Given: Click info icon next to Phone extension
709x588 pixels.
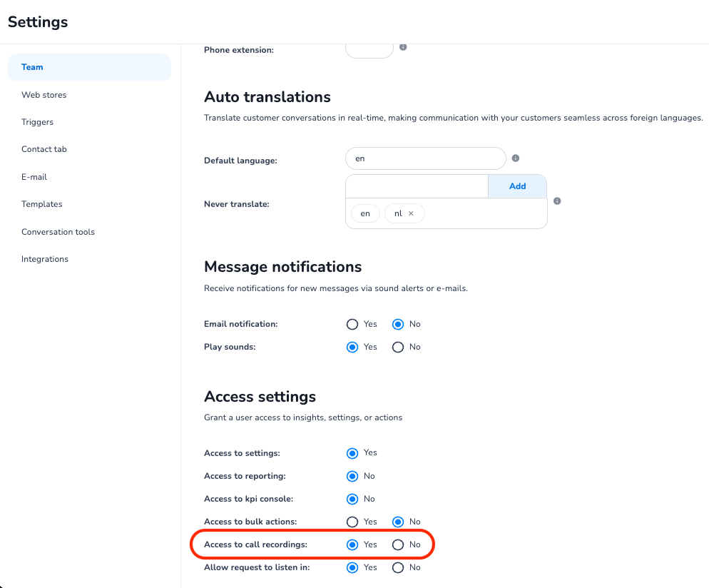Looking at the screenshot, I should point(403,47).
